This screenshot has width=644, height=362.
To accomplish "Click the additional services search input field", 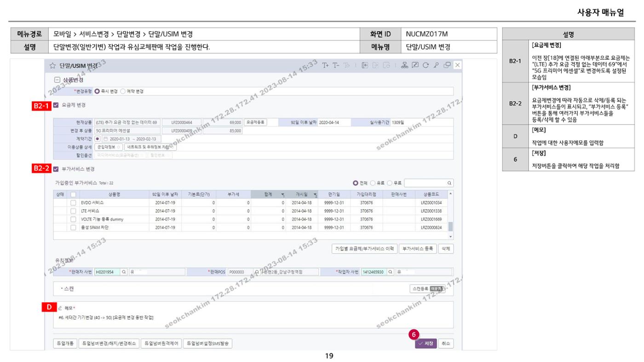I will (425, 183).
